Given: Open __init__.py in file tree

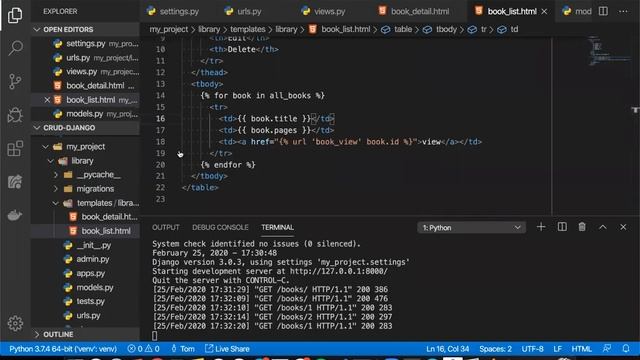Looking at the screenshot, I should (x=86, y=245).
